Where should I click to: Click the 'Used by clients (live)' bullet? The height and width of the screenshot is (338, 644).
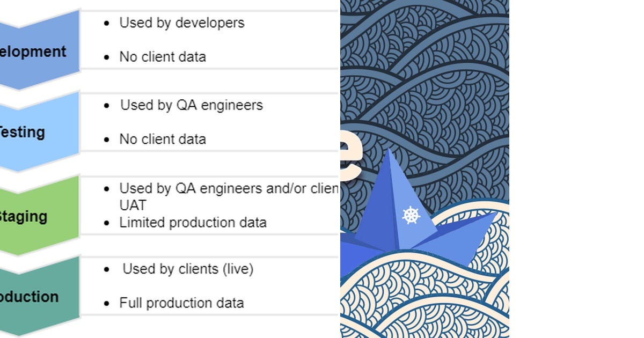[188, 269]
